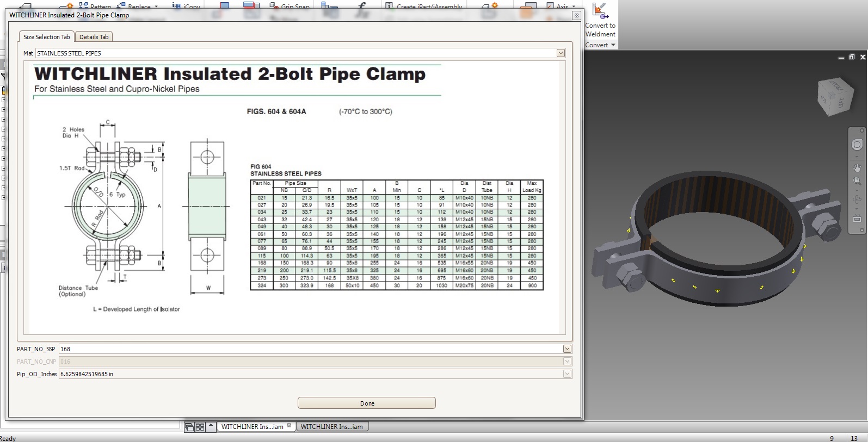Image resolution: width=868 pixels, height=442 pixels.
Task: Click the Max Load Kg column header
Action: coord(532,186)
